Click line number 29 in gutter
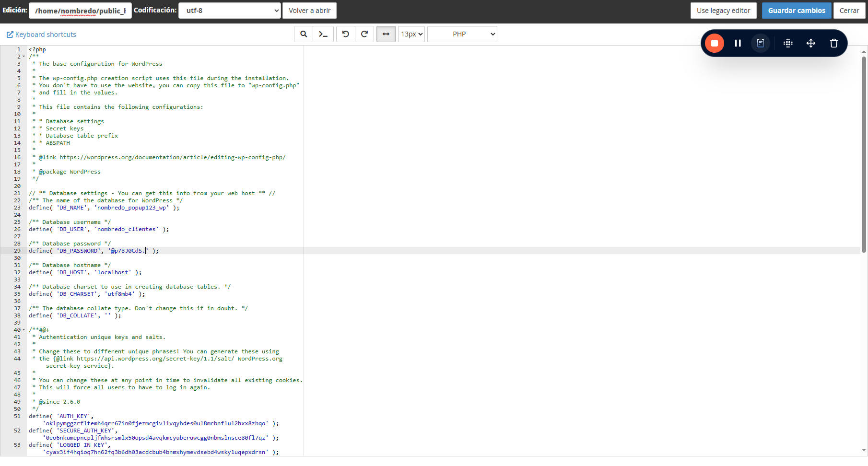Screen dimensions: 868x466 tap(17, 251)
